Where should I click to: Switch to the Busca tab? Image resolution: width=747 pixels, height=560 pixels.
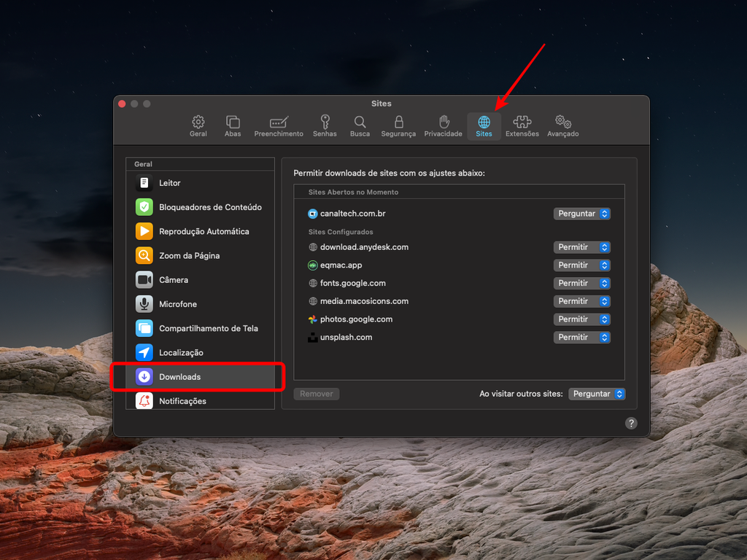360,126
